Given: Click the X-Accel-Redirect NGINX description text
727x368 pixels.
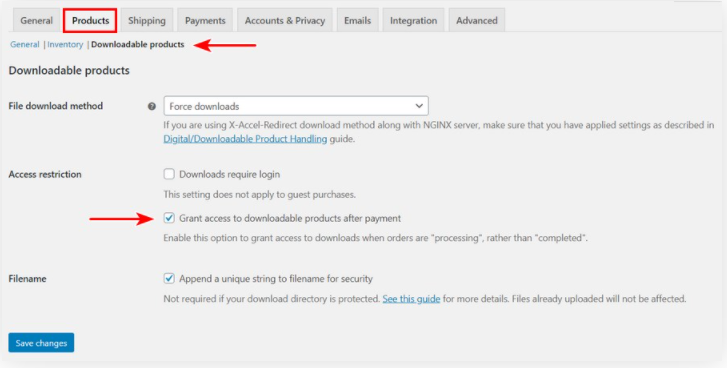Looking at the screenshot, I should 439,132.
